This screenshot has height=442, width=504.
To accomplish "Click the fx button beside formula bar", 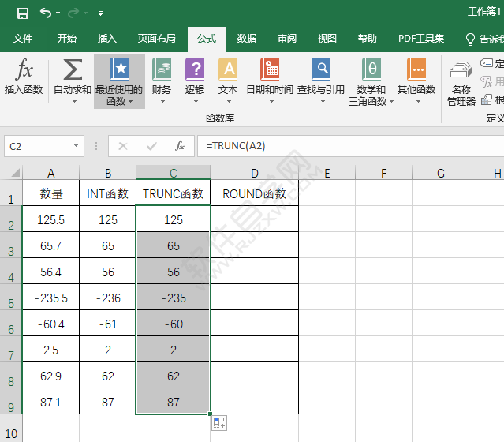I will [180, 146].
